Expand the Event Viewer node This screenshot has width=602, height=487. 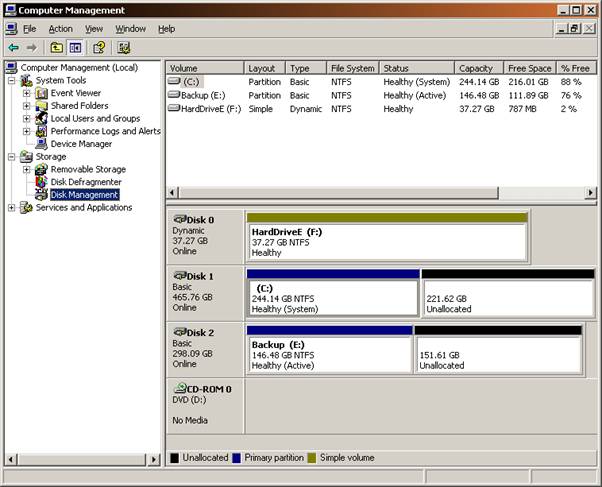click(x=26, y=93)
